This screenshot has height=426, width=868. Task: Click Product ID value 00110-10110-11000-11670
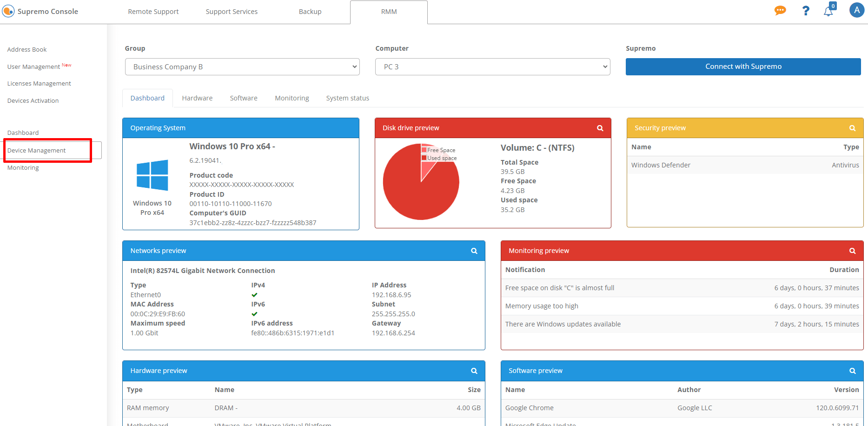point(230,204)
